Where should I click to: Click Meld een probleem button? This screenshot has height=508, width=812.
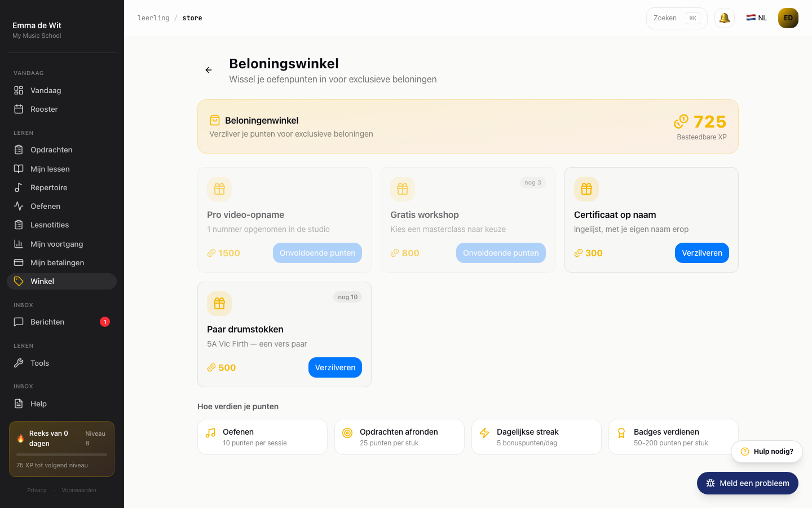748,483
